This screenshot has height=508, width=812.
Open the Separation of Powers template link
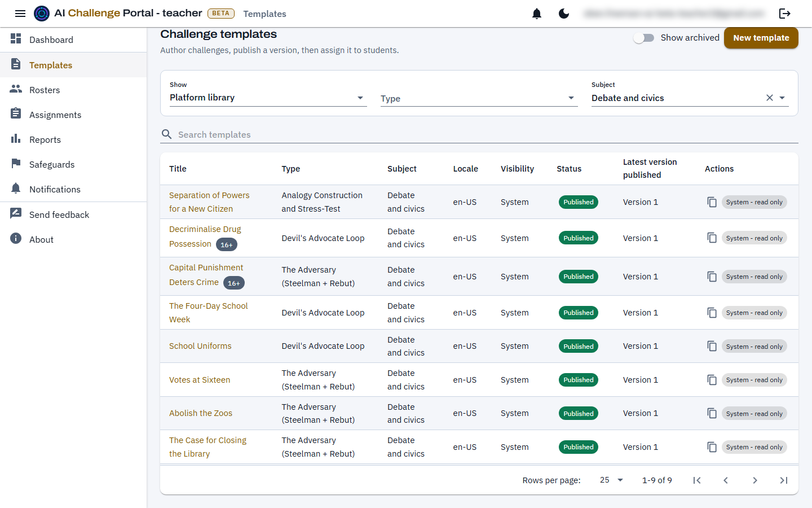coord(209,202)
